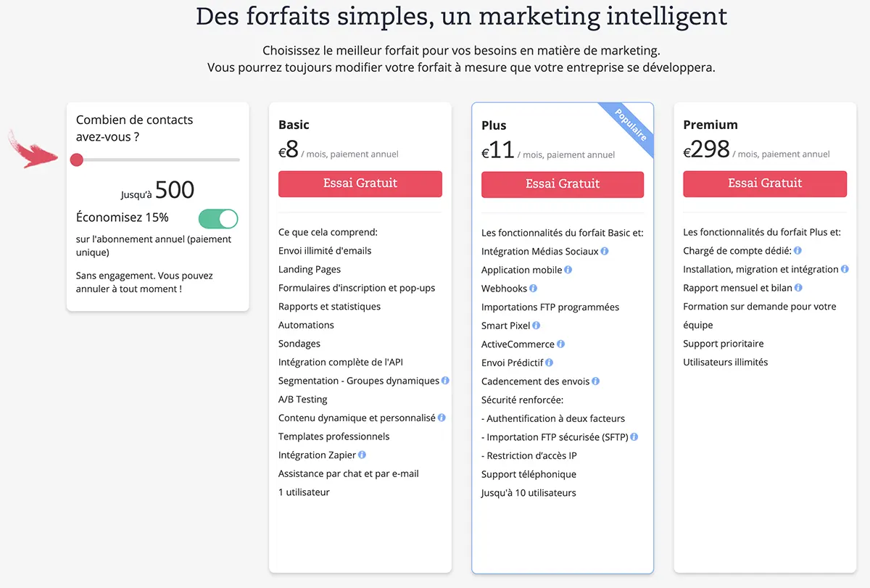Click info icon beside Rapport mensuel et bilan
Viewport: 870px width, 588px height.
click(x=799, y=288)
